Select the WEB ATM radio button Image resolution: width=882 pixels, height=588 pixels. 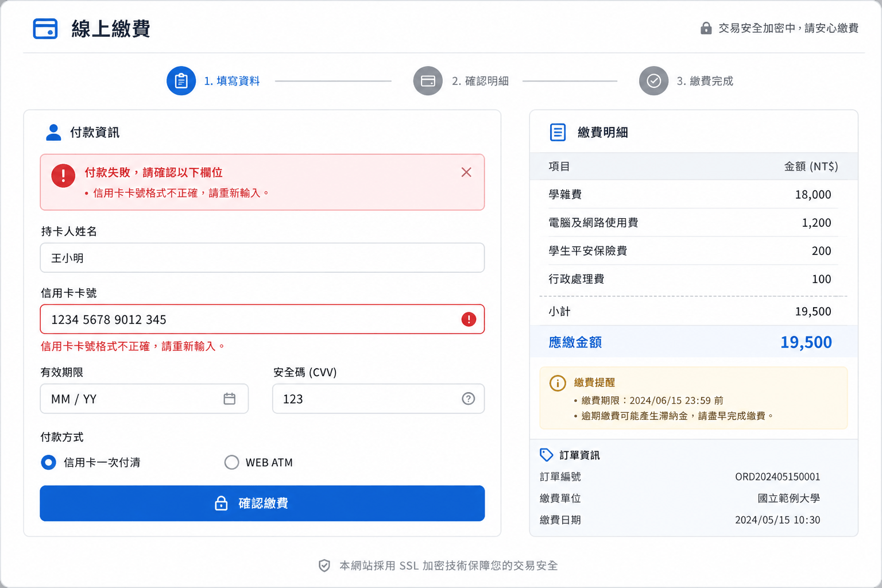(231, 462)
